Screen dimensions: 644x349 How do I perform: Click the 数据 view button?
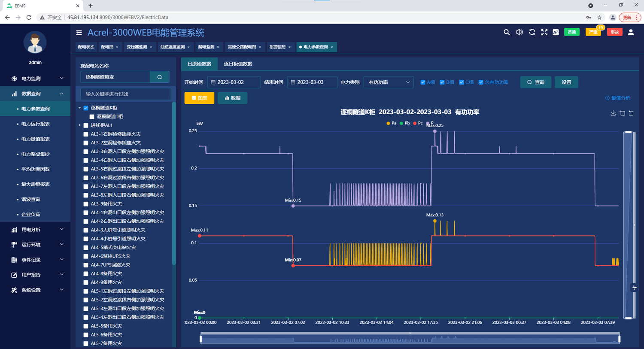[x=232, y=98]
